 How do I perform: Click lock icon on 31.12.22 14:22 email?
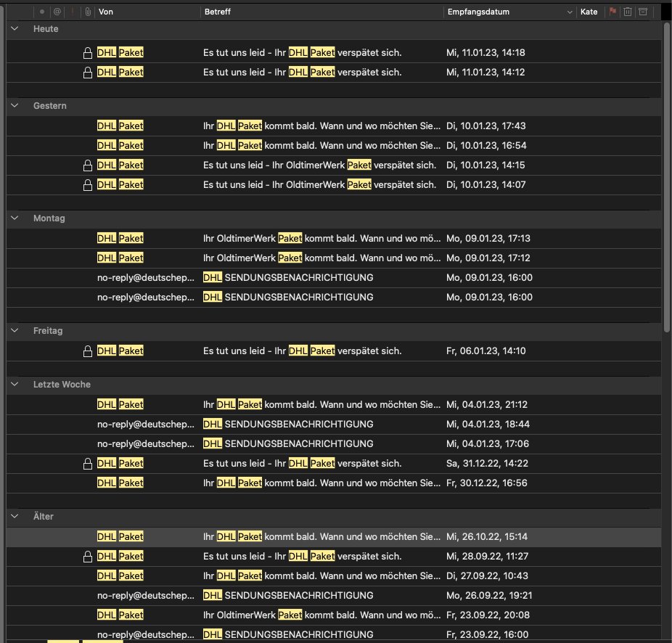(87, 464)
